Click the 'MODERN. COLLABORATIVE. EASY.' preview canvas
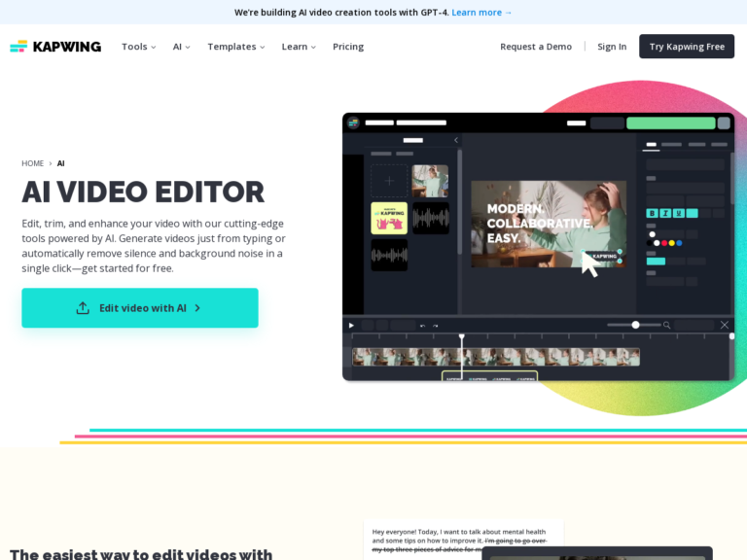The height and width of the screenshot is (560, 747). tap(549, 224)
